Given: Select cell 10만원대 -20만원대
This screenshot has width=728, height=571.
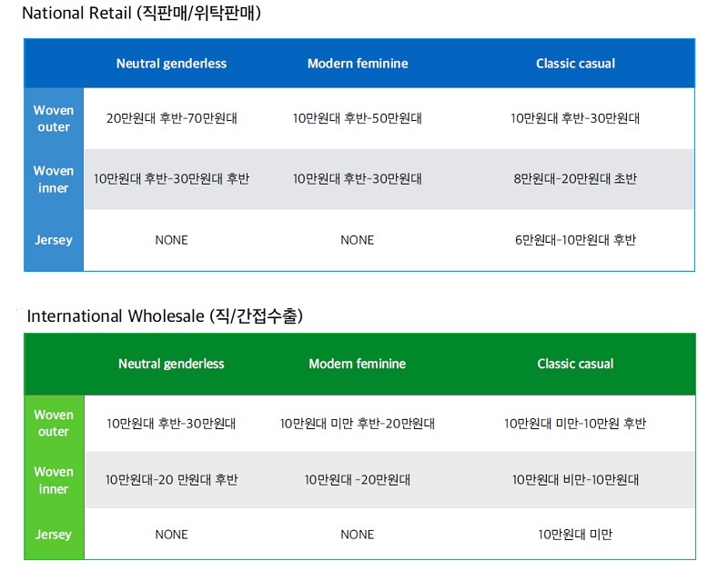Looking at the screenshot, I should pyautogui.click(x=357, y=479).
